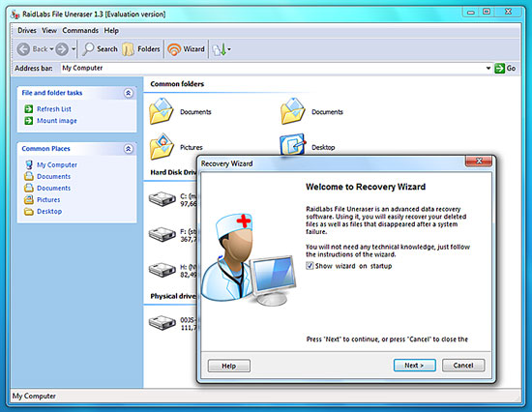
Task: Click 'My Computer' in status bar
Action: [x=34, y=396]
